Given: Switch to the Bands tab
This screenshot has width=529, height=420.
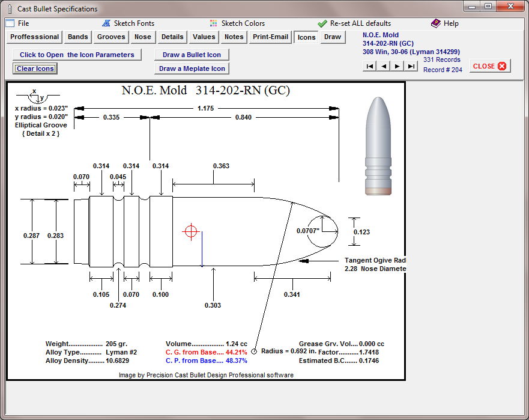Looking at the screenshot, I should point(77,37).
